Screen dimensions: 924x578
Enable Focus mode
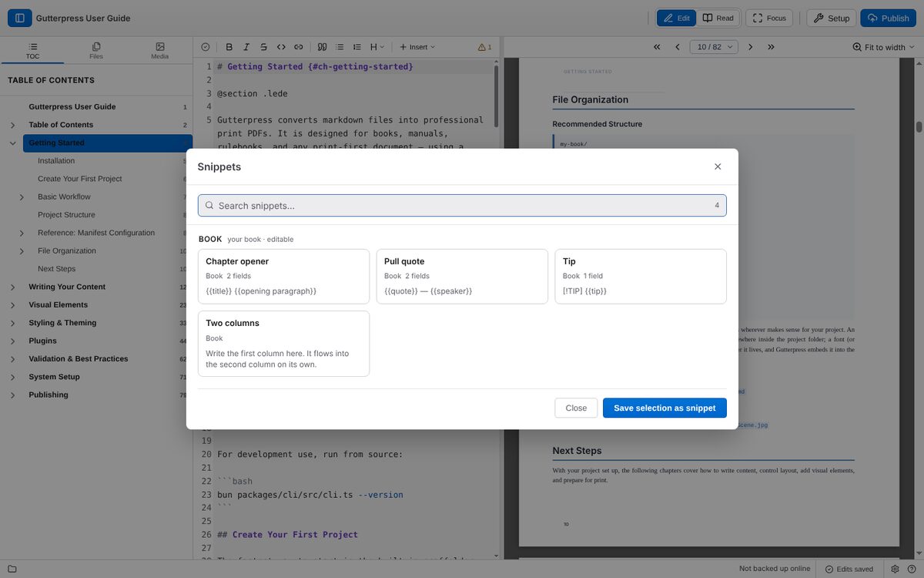769,18
